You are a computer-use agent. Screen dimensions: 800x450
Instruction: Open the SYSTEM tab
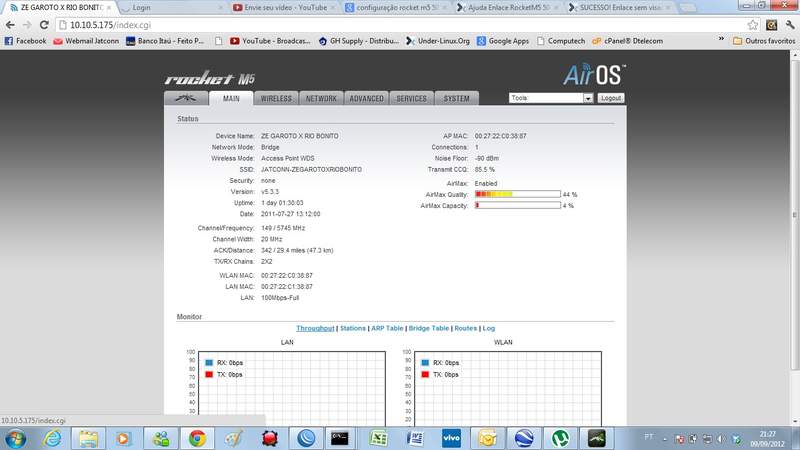(456, 98)
